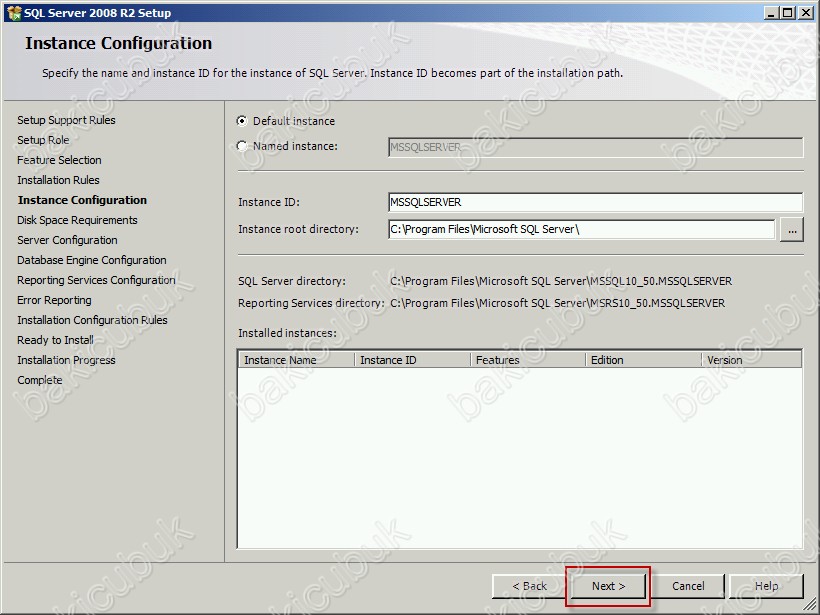
Task: Select Feature Selection step in sidebar
Action: click(59, 160)
